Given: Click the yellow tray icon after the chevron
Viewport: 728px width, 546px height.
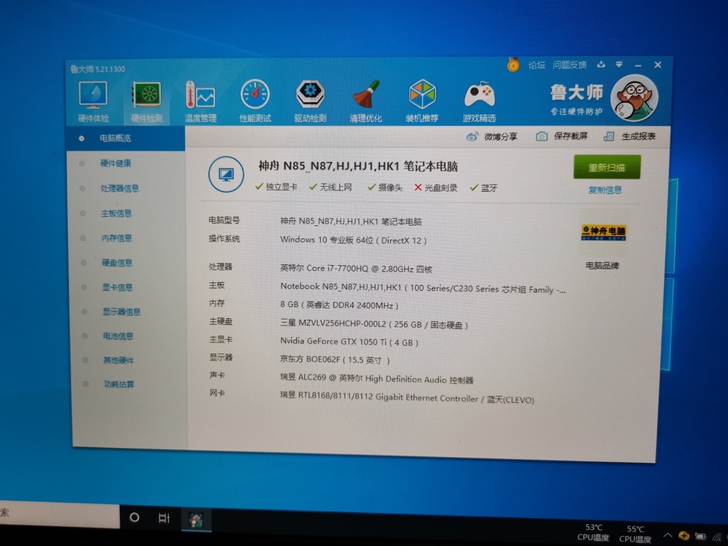Looking at the screenshot, I should (x=683, y=535).
